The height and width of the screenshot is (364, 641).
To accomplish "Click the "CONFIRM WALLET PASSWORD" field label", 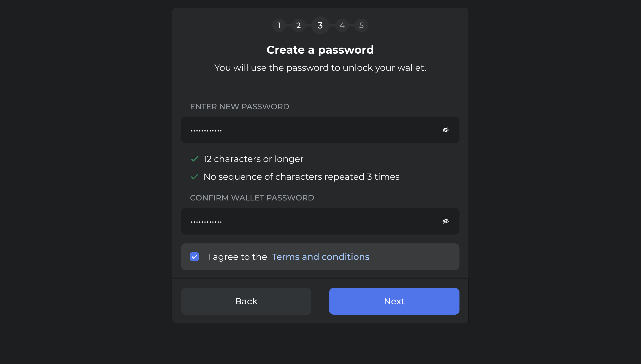I will 252,198.
